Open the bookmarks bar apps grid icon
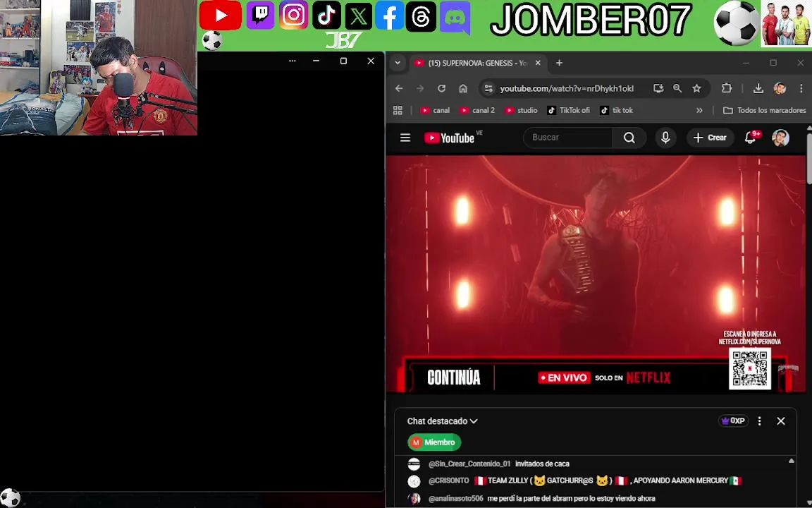This screenshot has height=508, width=812. pos(398,110)
